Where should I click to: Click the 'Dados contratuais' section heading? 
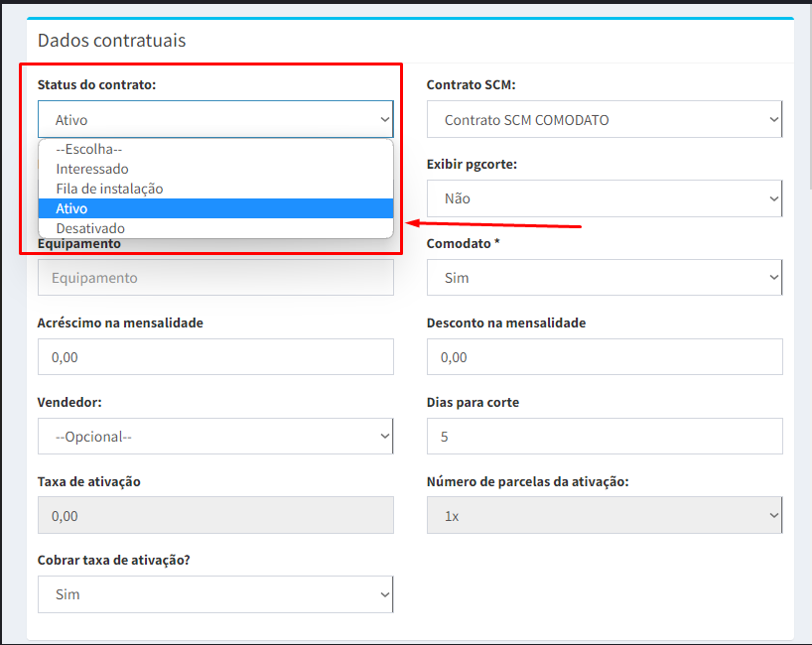click(x=111, y=41)
